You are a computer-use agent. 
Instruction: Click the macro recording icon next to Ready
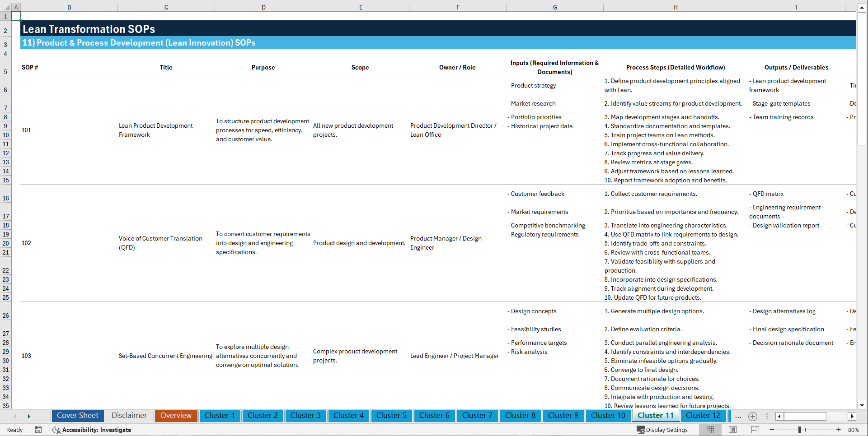[x=38, y=430]
